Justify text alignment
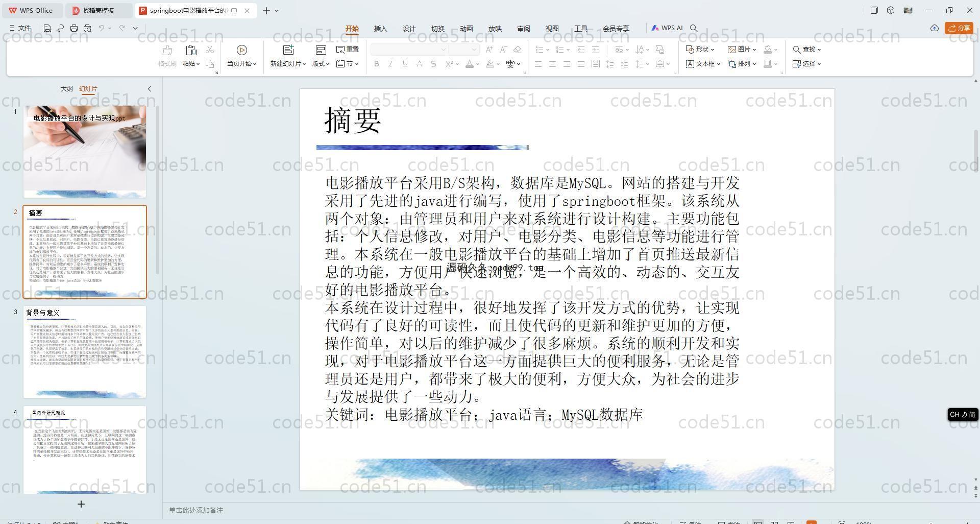980x524 pixels. (x=581, y=64)
